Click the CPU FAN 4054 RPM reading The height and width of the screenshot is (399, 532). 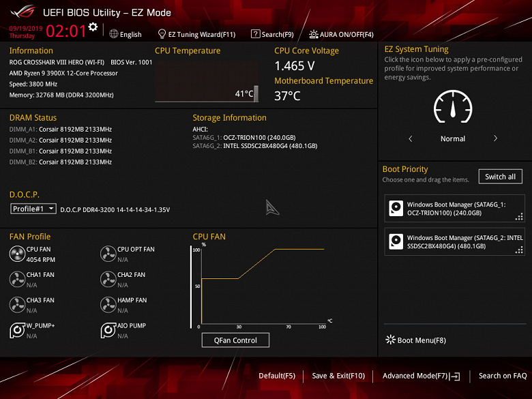click(x=41, y=260)
